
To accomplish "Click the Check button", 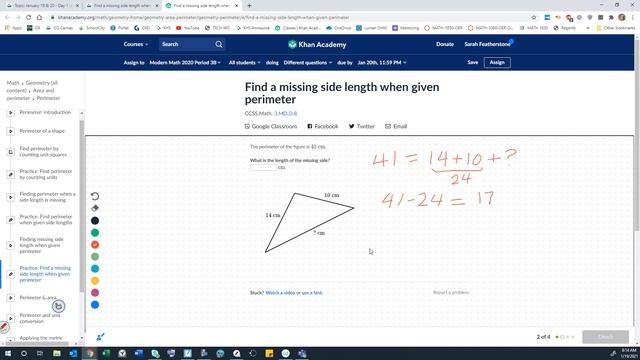I will [x=605, y=337].
